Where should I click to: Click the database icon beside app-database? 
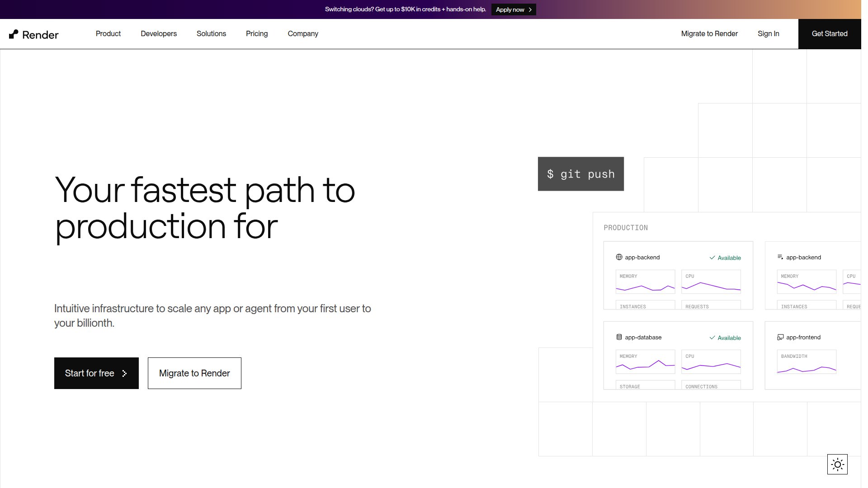(619, 337)
